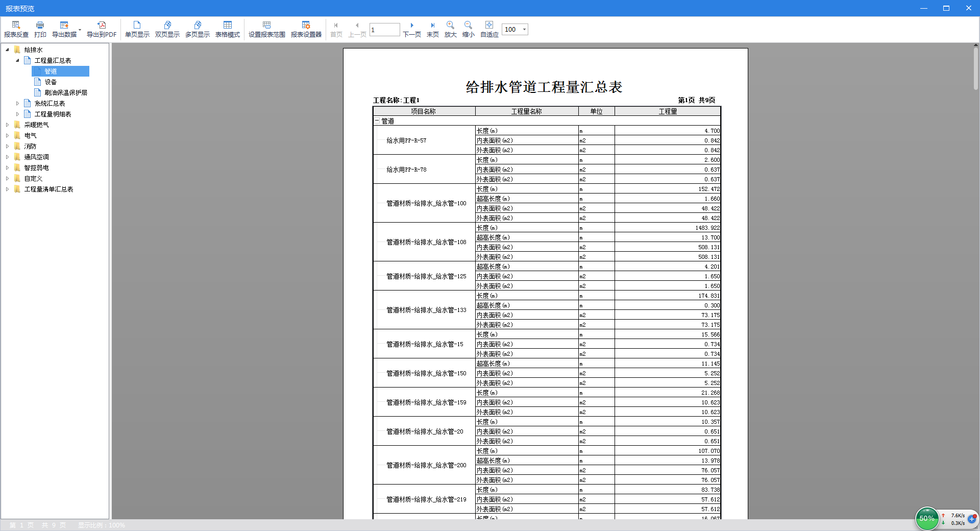Click the 工程量名称 column header
This screenshot has height=531, width=980.
(527, 111)
